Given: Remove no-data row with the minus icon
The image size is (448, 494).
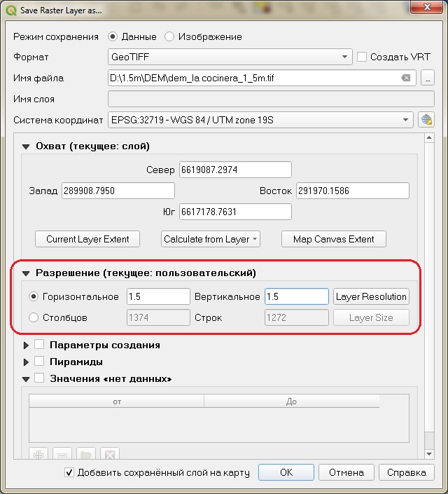Looking at the screenshot, I should click(x=62, y=454).
